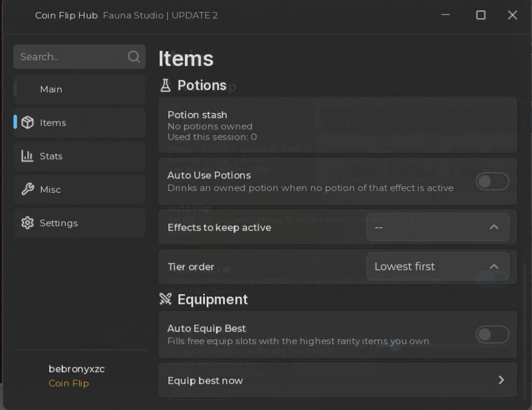Click the arrow on Equip best now

[501, 380]
